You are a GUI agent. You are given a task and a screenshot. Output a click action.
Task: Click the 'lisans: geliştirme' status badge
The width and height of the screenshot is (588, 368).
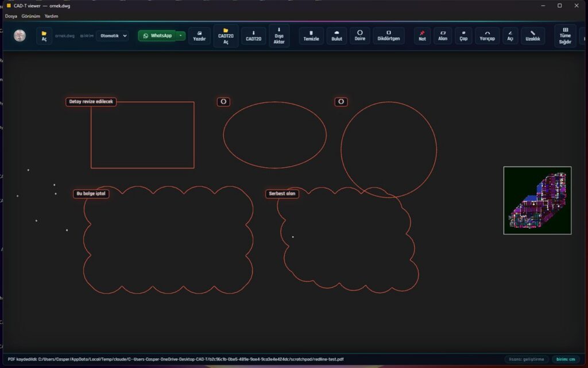(x=527, y=359)
